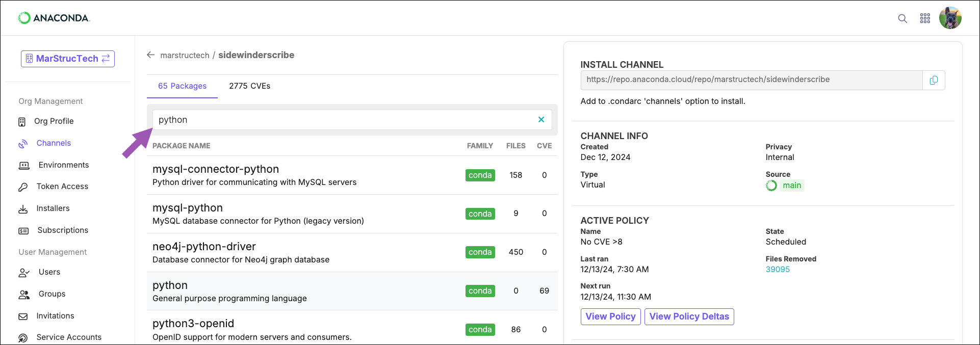Open the mysql-python package
980x345 pixels.
click(x=188, y=208)
